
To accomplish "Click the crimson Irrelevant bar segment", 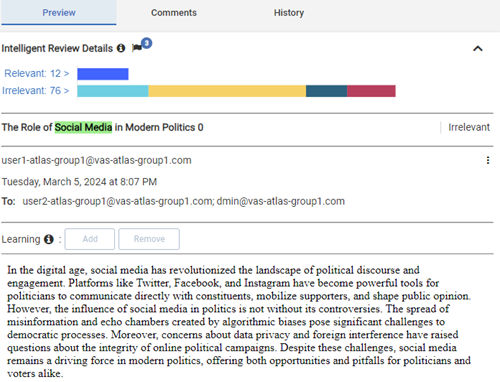I will 371,91.
